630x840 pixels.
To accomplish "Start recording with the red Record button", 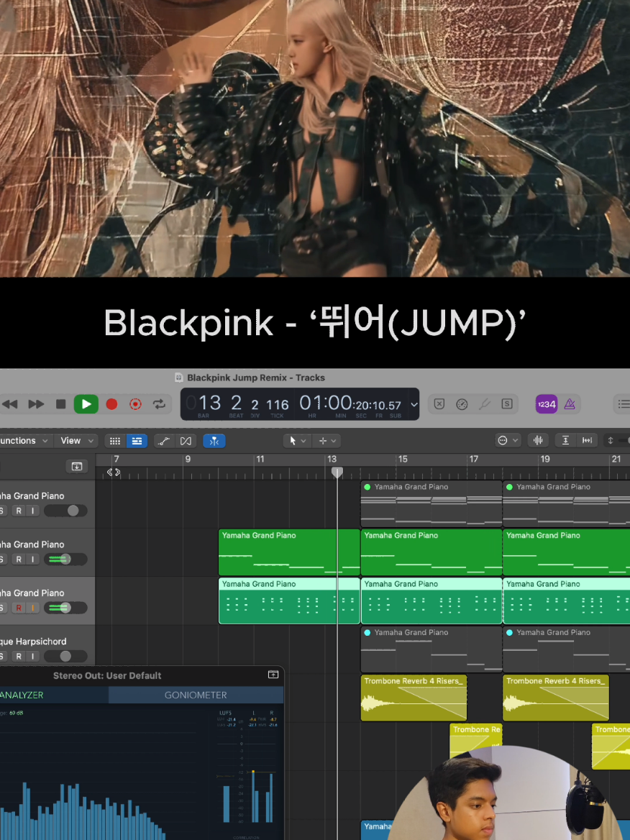I will (x=111, y=404).
